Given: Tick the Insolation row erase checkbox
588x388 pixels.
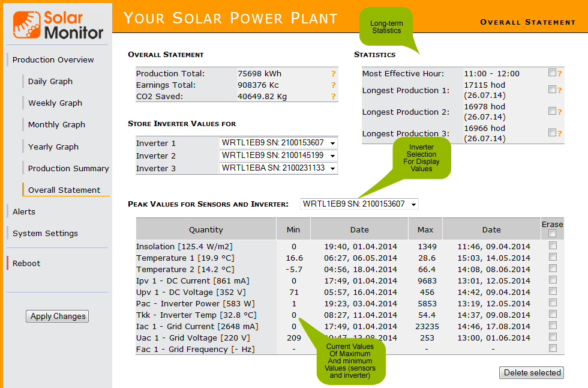Looking at the screenshot, I should [553, 246].
